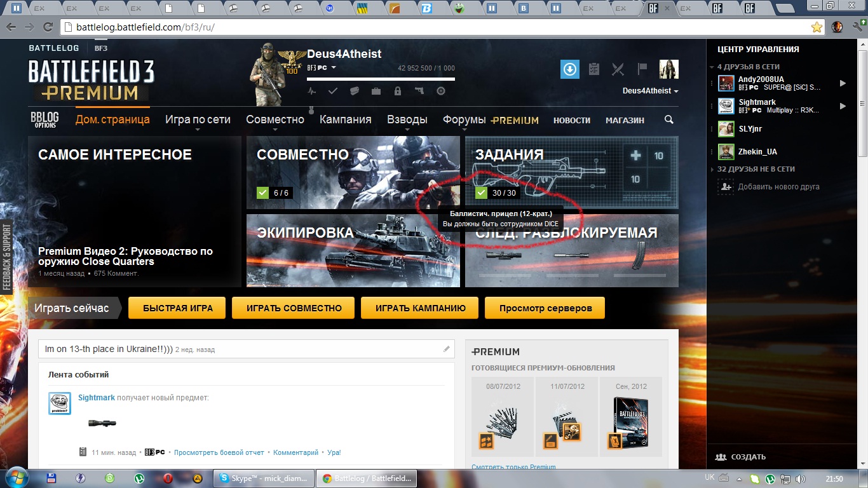This screenshot has width=868, height=488.
Task: Click the crossed swords battle icon
Action: [x=618, y=69]
